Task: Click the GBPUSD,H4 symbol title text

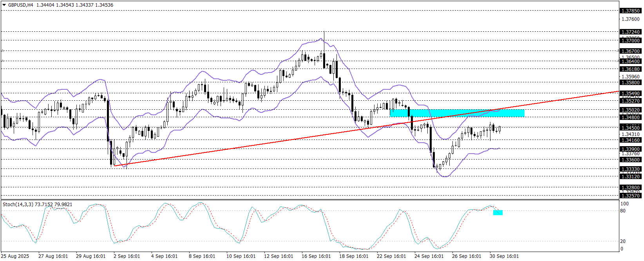Action: [x=20, y=5]
